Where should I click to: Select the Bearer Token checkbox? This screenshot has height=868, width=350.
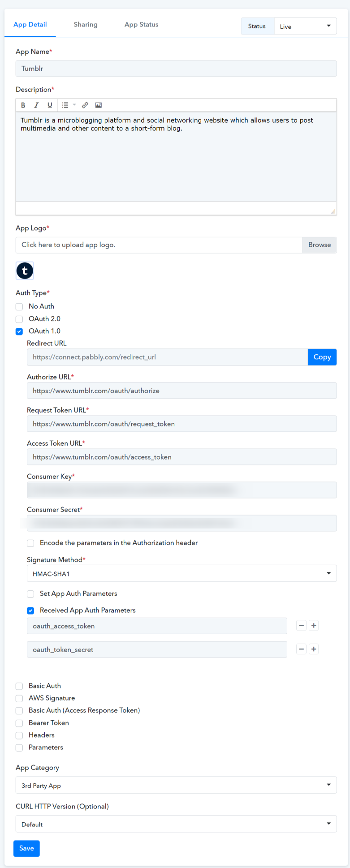pyautogui.click(x=19, y=723)
